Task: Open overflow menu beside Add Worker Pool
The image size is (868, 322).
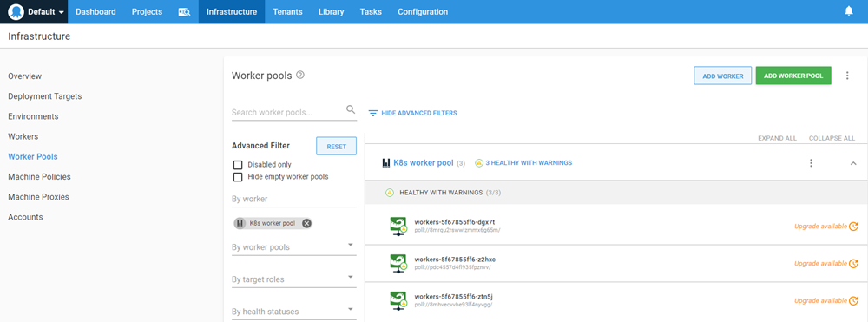Action: click(847, 76)
